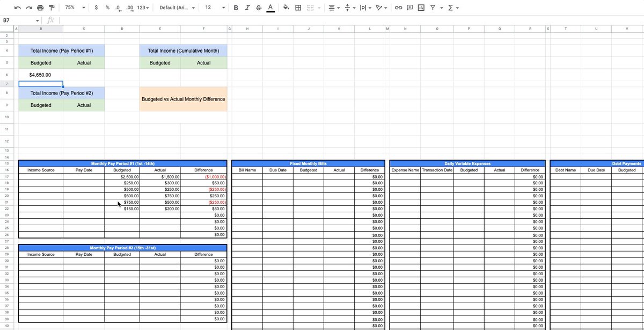Click the Create a filter funnel icon

coord(432,8)
